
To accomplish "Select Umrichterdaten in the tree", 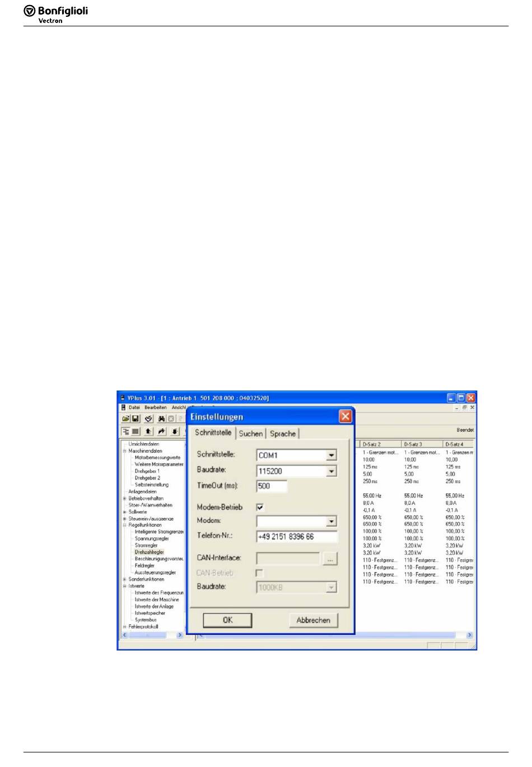I will click(x=144, y=444).
